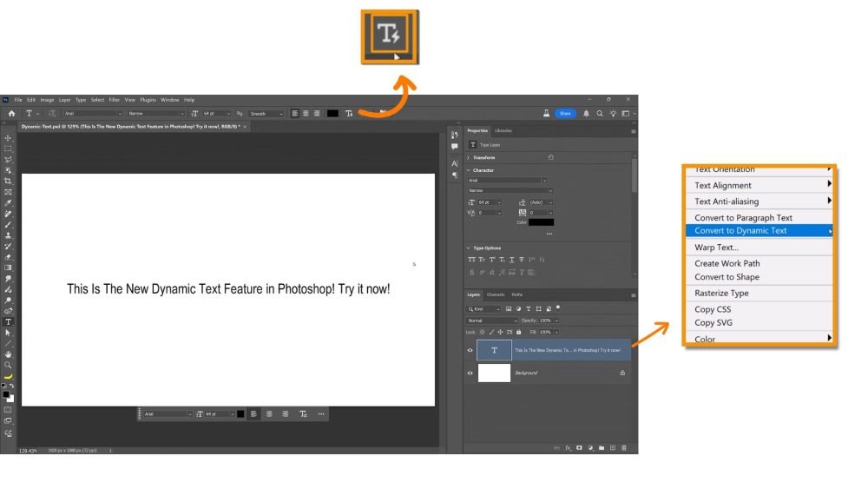This screenshot has height=489, width=868.
Task: Open font family dropdown in options bar
Action: tap(93, 114)
